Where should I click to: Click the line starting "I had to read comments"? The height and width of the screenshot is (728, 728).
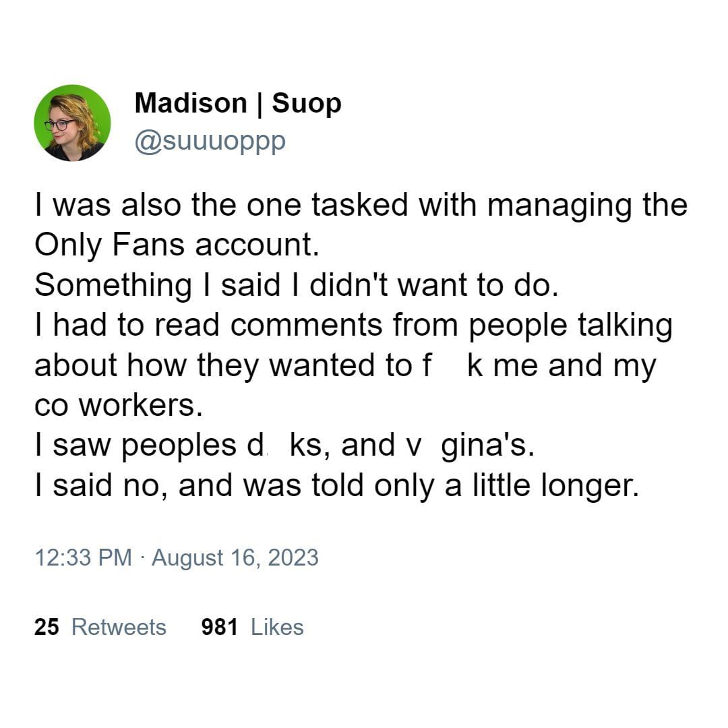point(353,325)
